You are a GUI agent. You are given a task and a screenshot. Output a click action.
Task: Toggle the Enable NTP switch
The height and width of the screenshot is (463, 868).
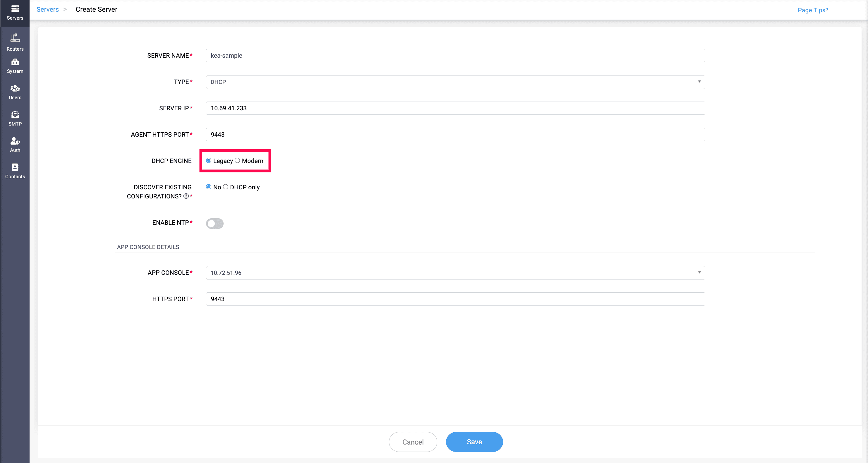(215, 223)
